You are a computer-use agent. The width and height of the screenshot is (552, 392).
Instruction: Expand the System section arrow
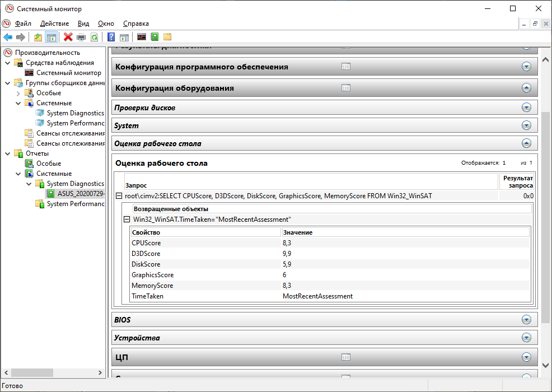[526, 125]
